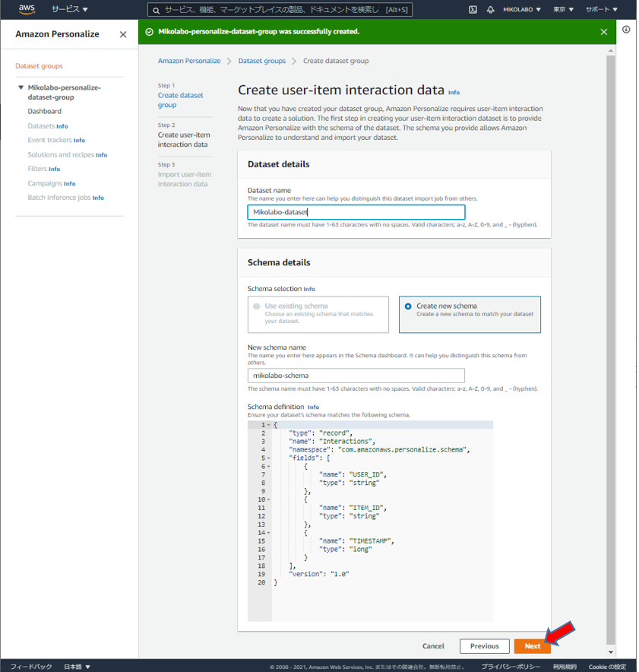
Task: Go back to Step 1 Create dataset group
Action: coord(181,100)
